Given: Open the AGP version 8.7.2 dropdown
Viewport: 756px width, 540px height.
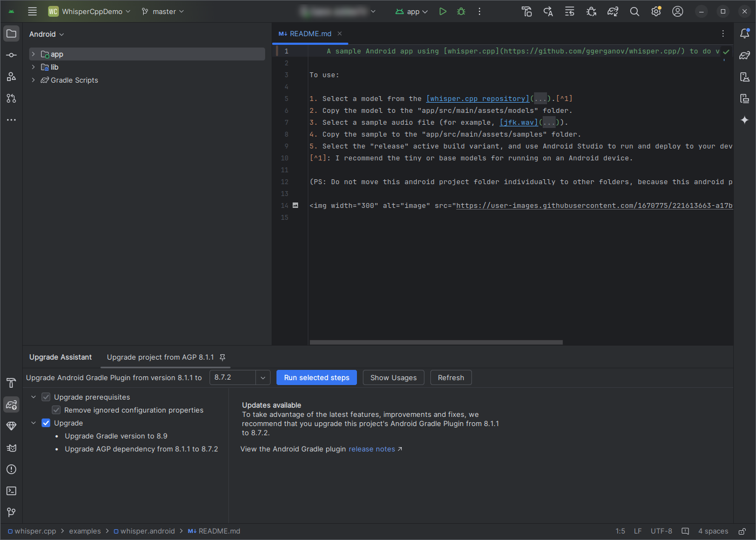Looking at the screenshot, I should click(262, 377).
